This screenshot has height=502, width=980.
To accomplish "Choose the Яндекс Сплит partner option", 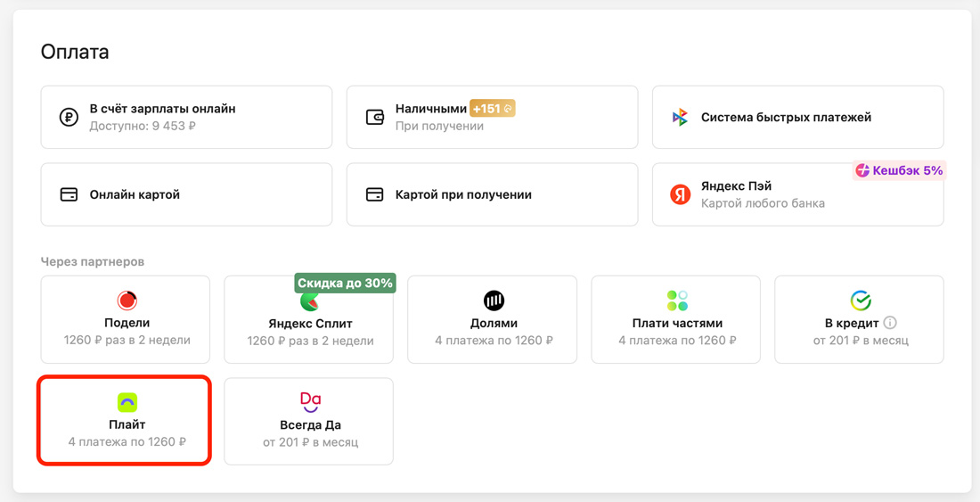I will 309,319.
